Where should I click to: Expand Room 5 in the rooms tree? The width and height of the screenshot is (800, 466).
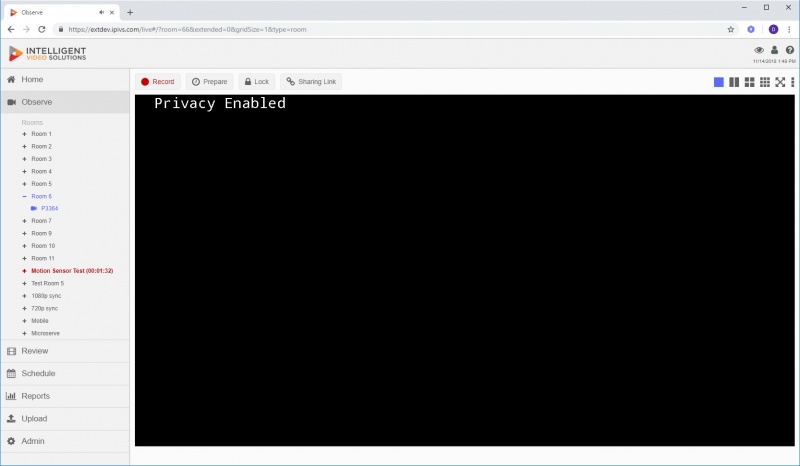[x=24, y=184]
